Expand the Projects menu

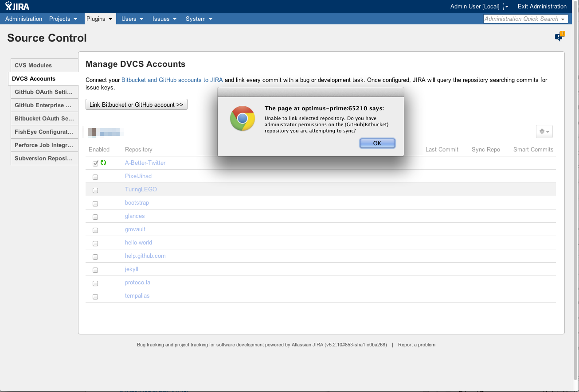click(63, 19)
